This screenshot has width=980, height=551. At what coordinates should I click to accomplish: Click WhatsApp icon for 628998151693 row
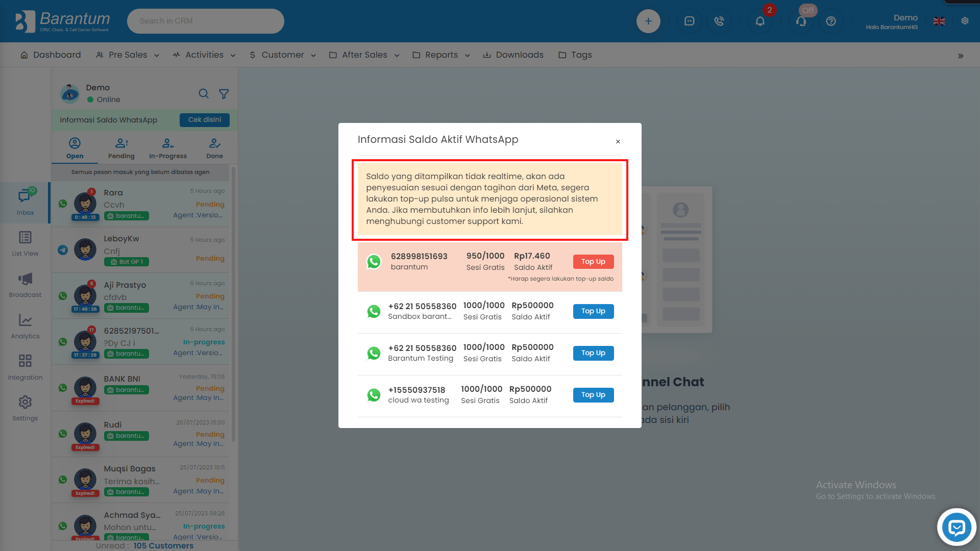click(374, 262)
